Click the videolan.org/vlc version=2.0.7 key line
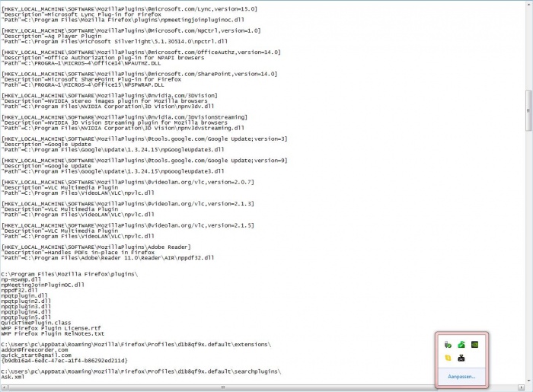 tap(127, 182)
